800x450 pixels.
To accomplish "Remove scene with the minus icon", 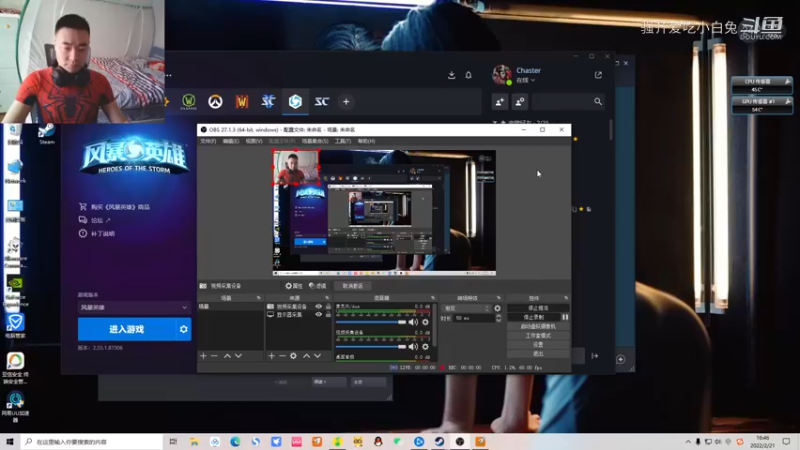I will click(214, 356).
